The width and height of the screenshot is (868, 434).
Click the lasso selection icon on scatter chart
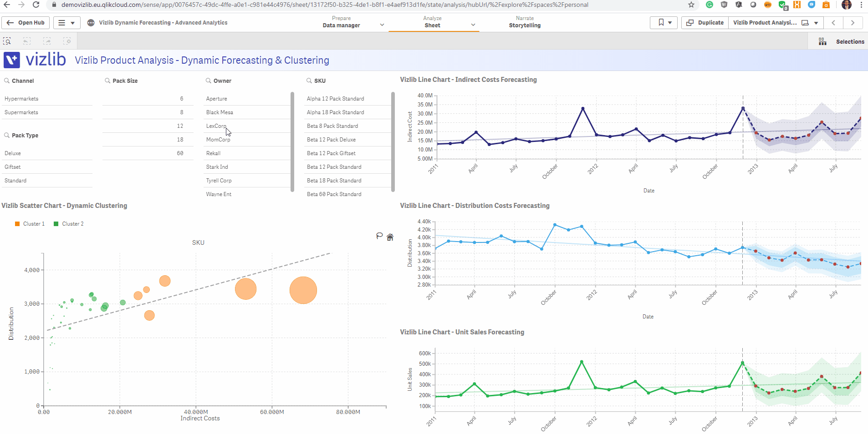379,236
